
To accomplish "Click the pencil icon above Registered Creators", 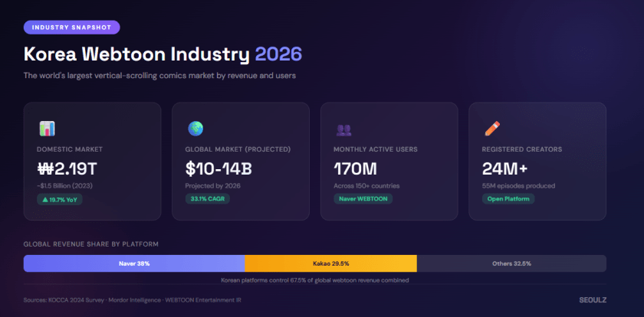I will [x=491, y=129].
